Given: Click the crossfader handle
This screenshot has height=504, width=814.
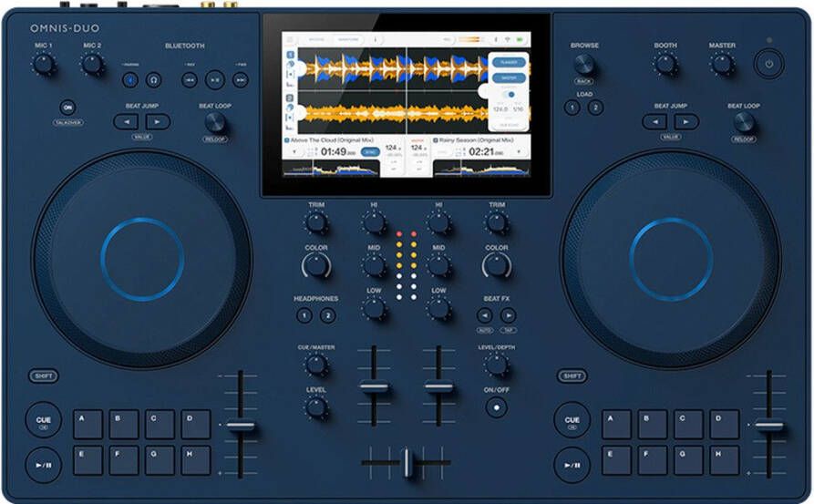Looking at the screenshot, I should tap(407, 462).
